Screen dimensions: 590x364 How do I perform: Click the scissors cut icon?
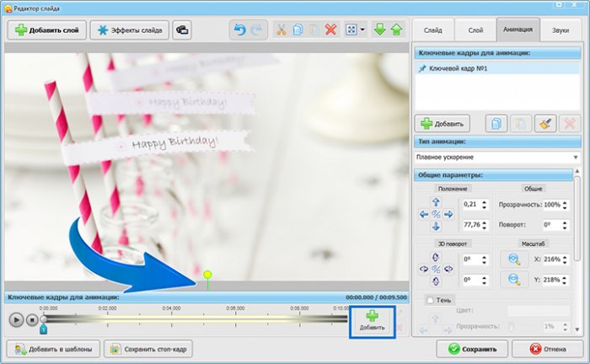[282, 29]
